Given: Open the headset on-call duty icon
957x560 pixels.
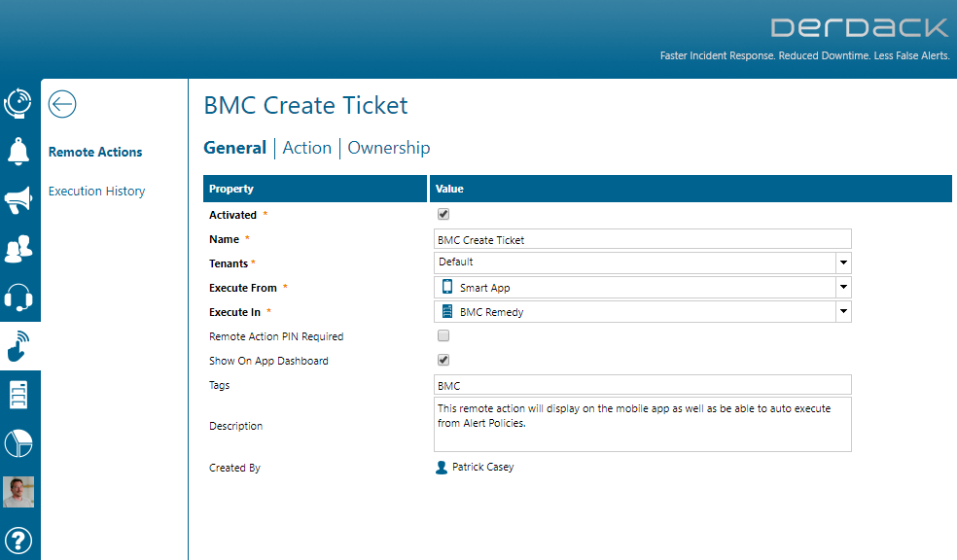Looking at the screenshot, I should click(x=18, y=297).
